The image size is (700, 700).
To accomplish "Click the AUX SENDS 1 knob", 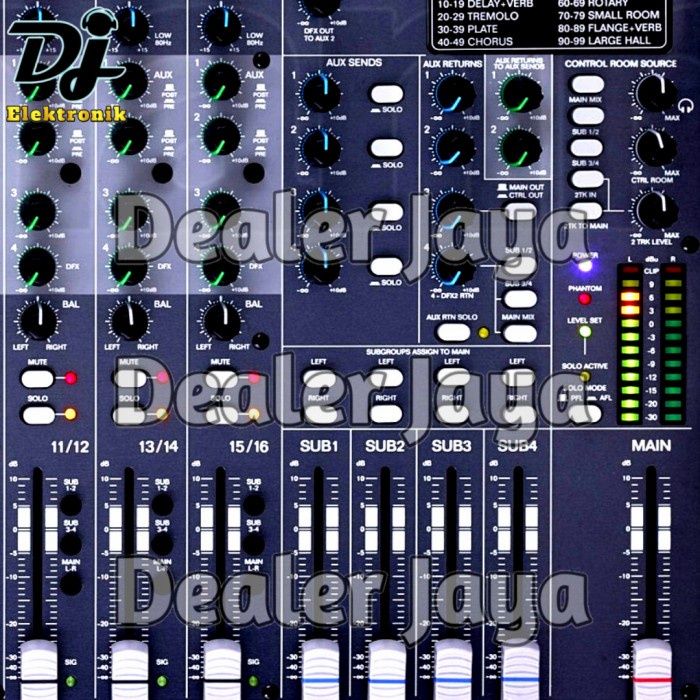I will point(321,94).
